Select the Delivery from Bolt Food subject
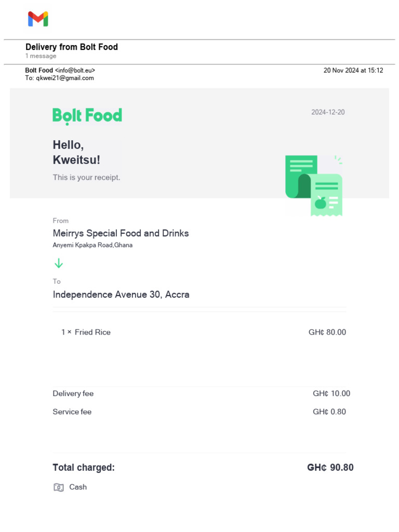This screenshot has width=399, height=532. coord(72,47)
